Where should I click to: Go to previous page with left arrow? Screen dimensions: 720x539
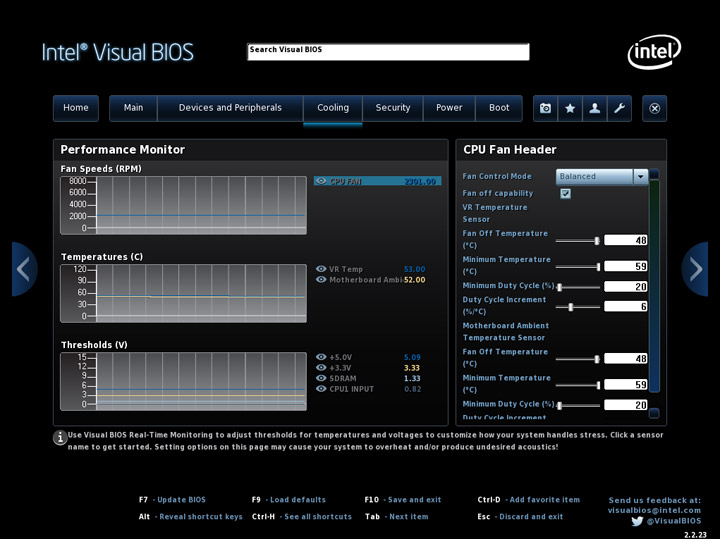(24, 269)
